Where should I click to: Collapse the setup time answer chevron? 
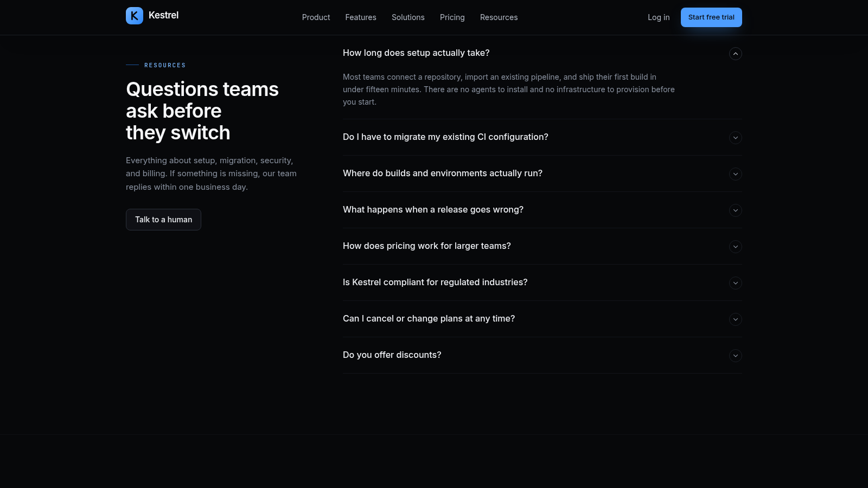[x=736, y=54]
